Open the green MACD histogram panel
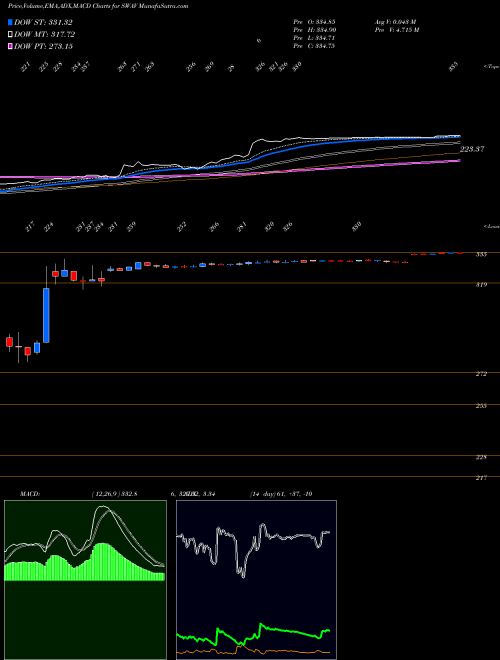The width and height of the screenshot is (500, 660). [85, 580]
